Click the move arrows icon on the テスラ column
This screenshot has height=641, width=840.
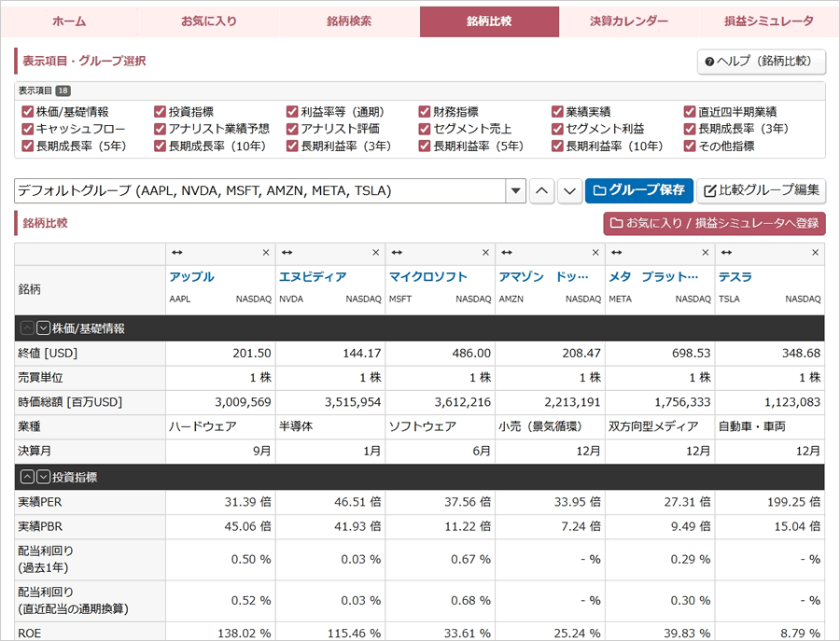pos(726,253)
